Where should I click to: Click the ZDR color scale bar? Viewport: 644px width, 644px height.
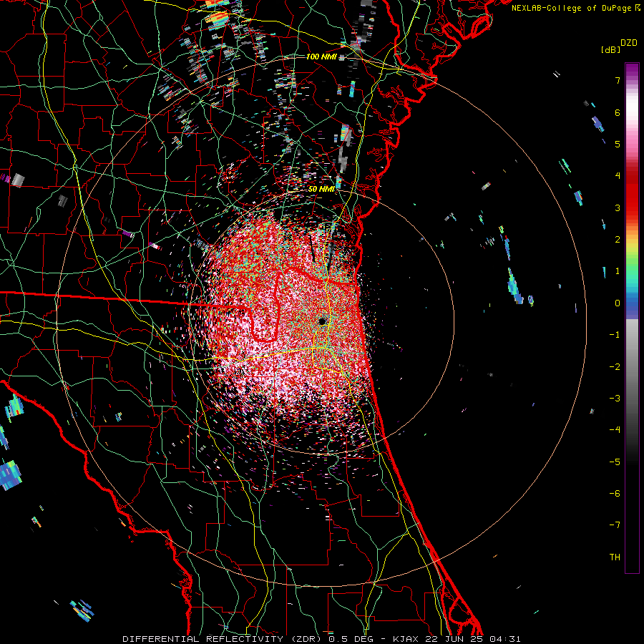point(632,318)
